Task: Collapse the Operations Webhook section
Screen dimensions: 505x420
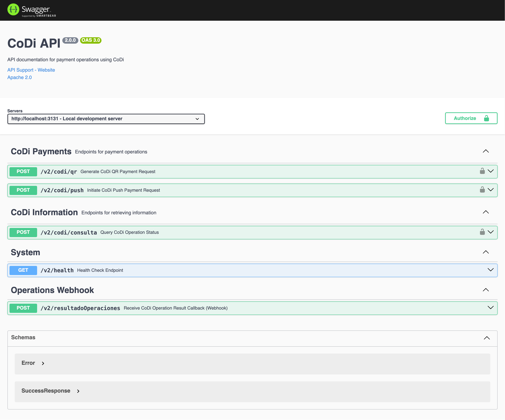Action: 486,290
